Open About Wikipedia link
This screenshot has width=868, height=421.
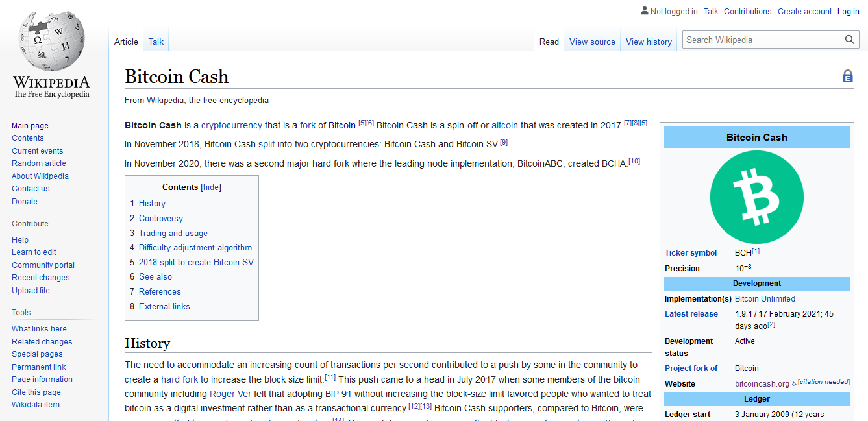[40, 176]
